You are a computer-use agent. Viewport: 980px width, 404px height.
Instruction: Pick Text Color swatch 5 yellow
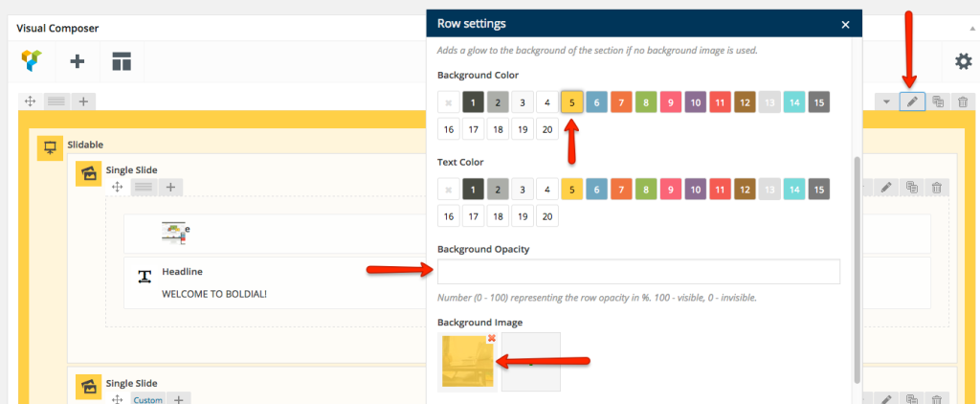point(572,189)
